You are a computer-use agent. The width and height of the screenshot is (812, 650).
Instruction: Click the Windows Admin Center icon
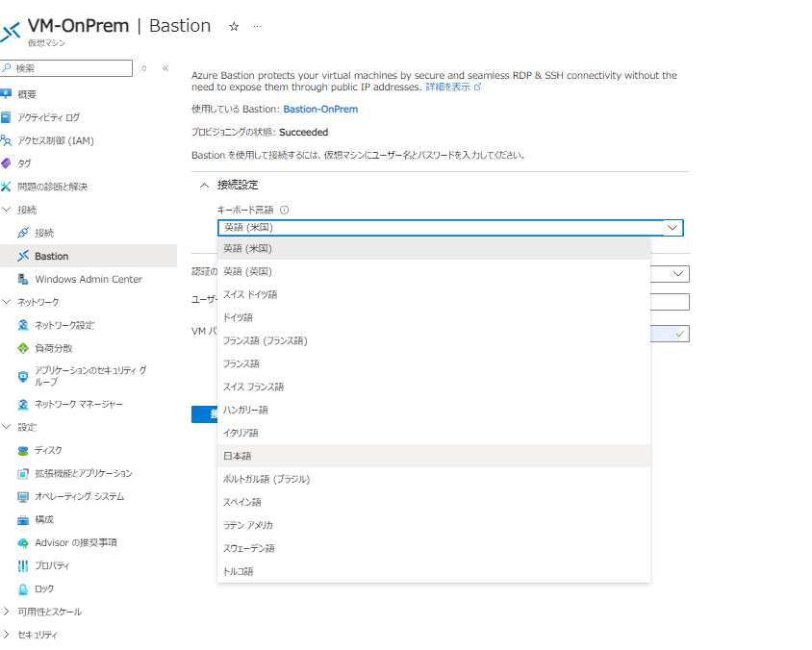(23, 279)
